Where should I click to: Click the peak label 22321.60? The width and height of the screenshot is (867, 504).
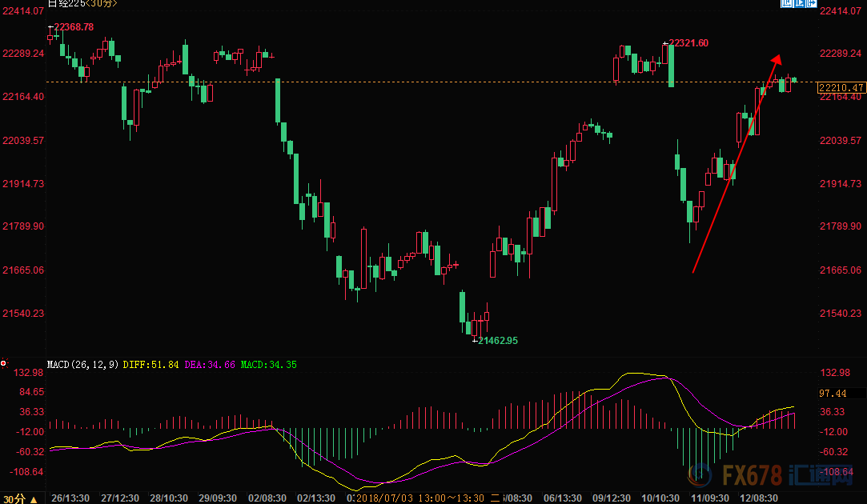click(688, 42)
